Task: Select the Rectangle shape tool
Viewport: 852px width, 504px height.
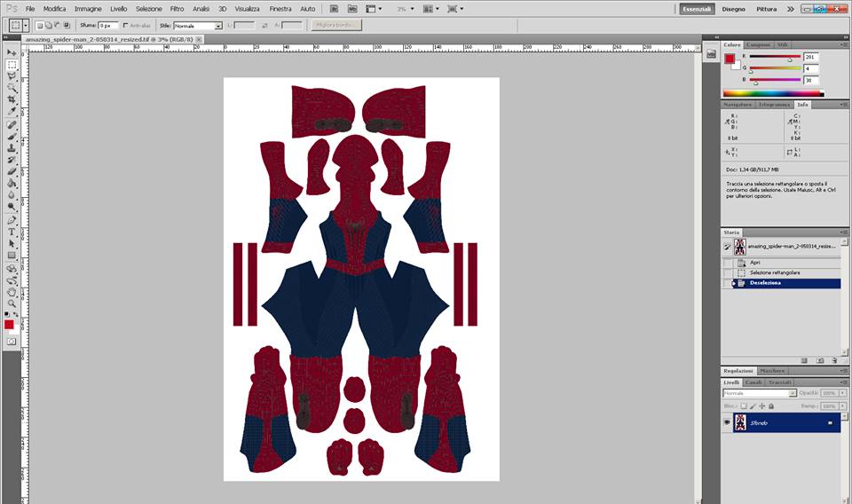Action: pyautogui.click(x=12, y=256)
